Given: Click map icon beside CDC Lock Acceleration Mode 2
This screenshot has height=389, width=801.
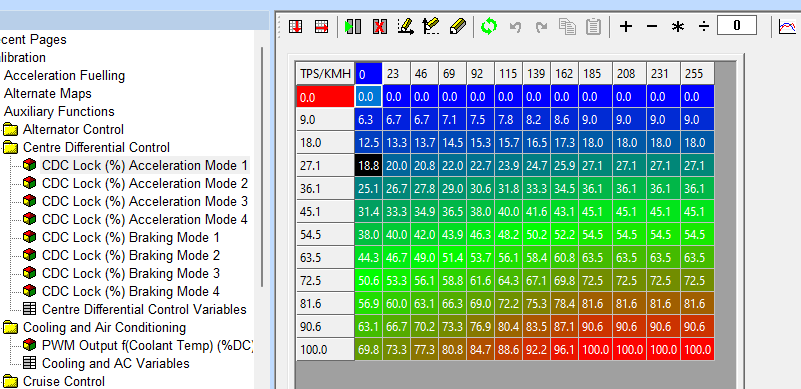Looking at the screenshot, I should coord(30,184).
